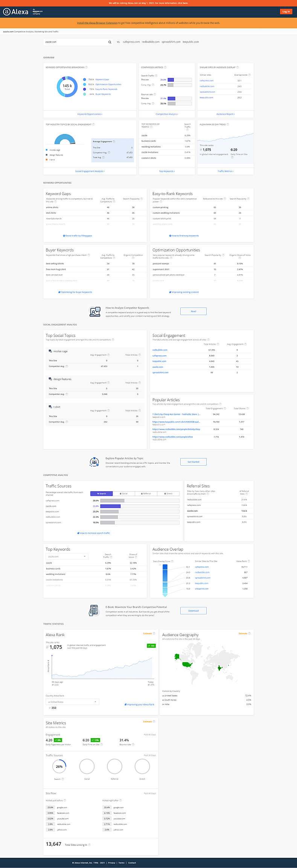This screenshot has width=297, height=868.
Task: Click the Buyer Keywords legend color dot
Action: 85,94
